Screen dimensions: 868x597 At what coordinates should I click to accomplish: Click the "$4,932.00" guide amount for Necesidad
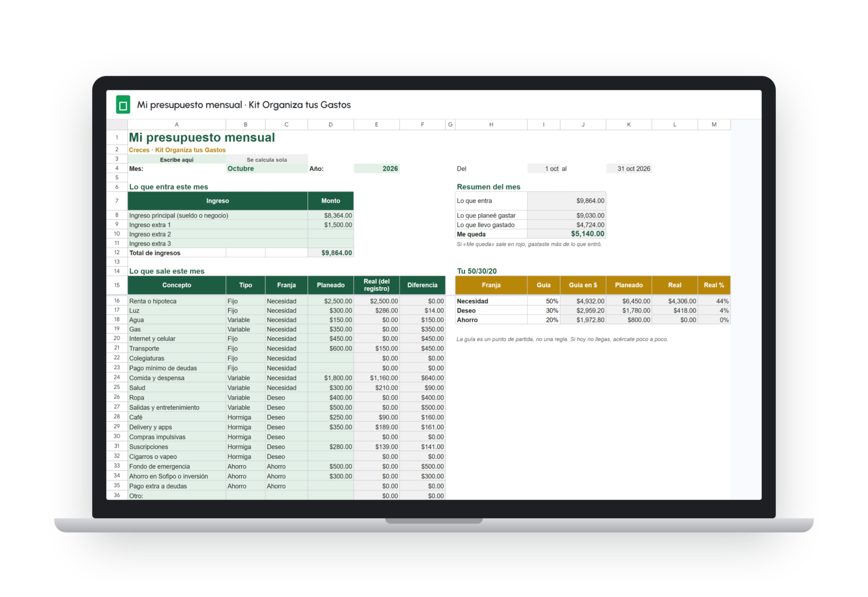point(583,301)
